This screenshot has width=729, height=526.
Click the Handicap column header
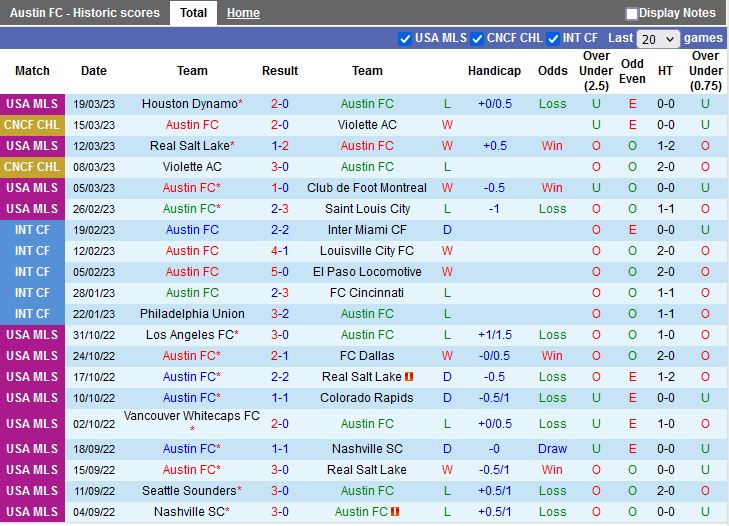(x=494, y=71)
